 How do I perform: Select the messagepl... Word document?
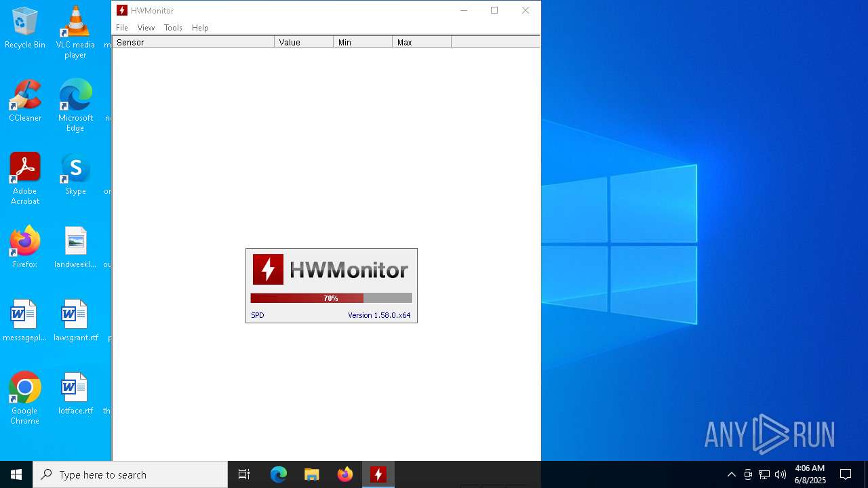click(x=25, y=321)
